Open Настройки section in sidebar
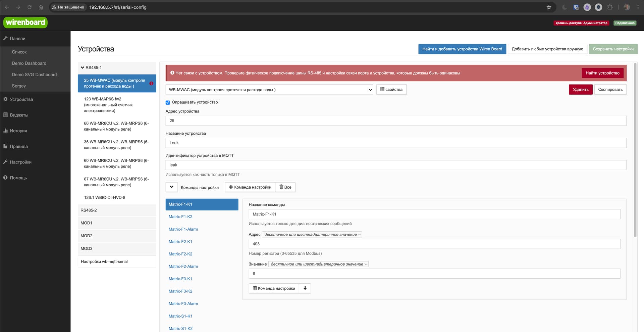Screen dimensions: 644x332 pos(20,162)
